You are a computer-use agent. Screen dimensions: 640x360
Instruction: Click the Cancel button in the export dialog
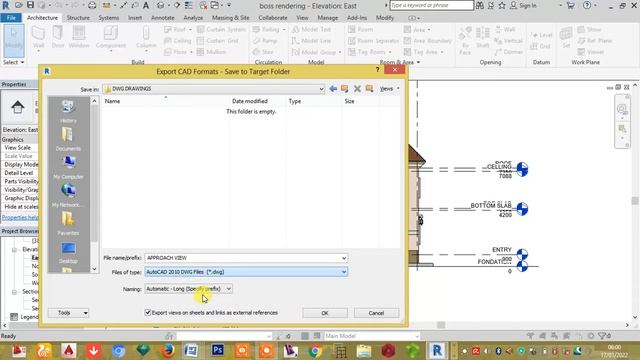click(x=376, y=313)
